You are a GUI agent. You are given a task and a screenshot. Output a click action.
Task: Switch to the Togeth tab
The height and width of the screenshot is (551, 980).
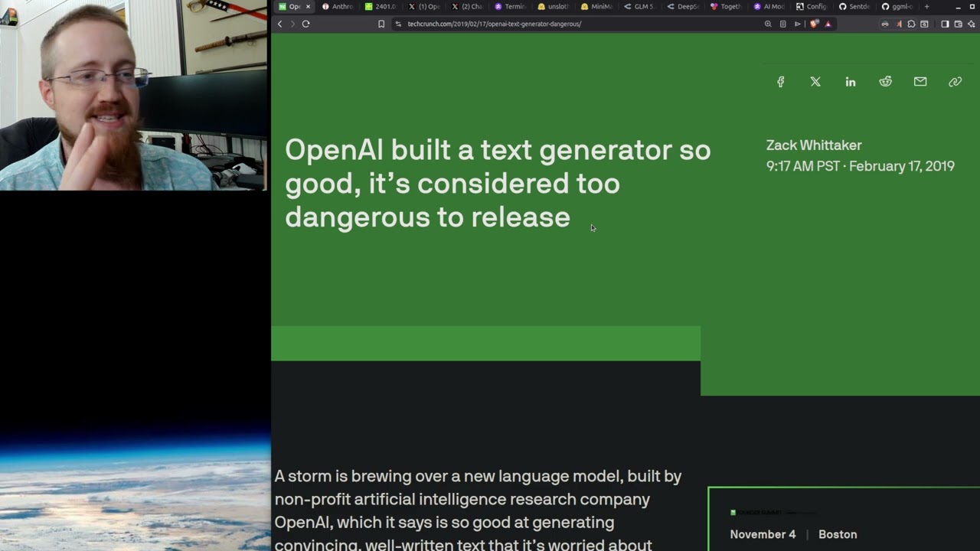[x=726, y=7]
